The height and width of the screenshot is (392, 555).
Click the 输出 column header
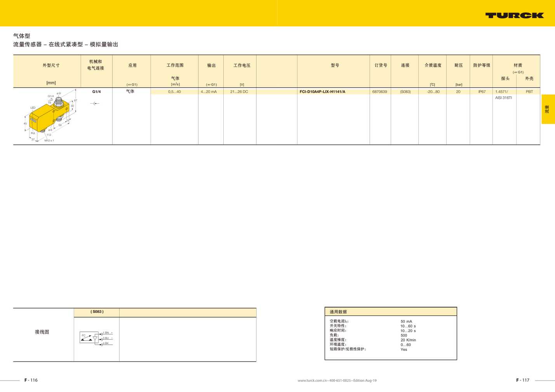pos(211,65)
